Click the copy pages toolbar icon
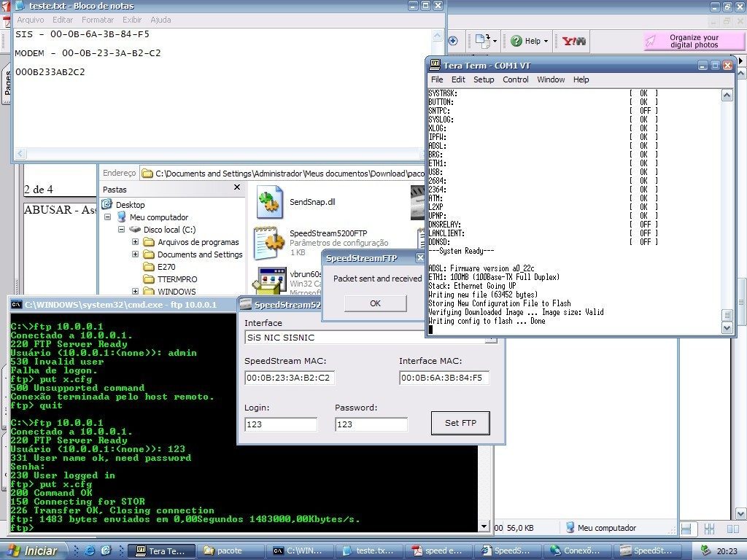 [x=483, y=41]
